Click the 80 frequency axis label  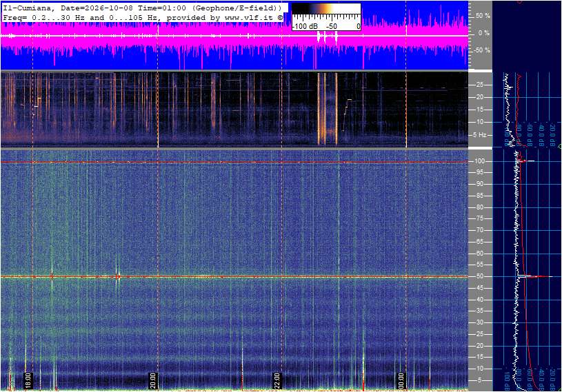pos(479,207)
